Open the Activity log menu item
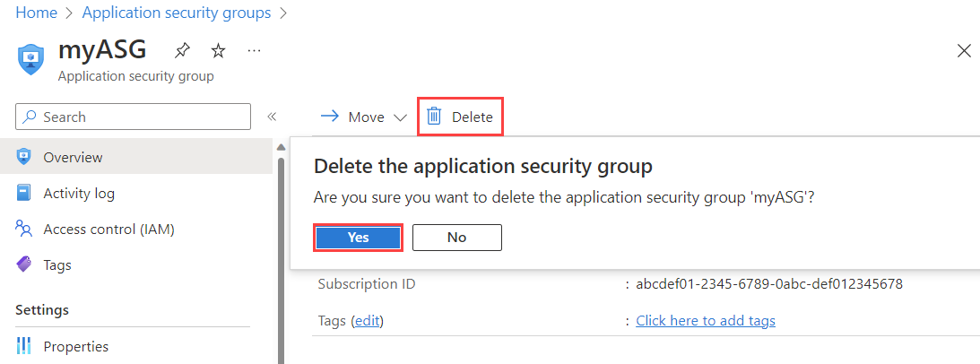This screenshot has height=364, width=980. tap(79, 194)
